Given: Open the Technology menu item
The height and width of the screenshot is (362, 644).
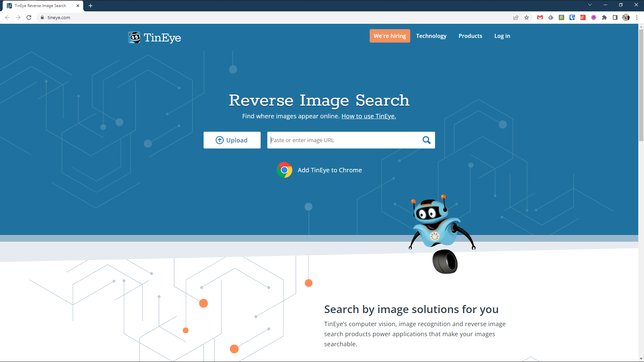Looking at the screenshot, I should 431,36.
